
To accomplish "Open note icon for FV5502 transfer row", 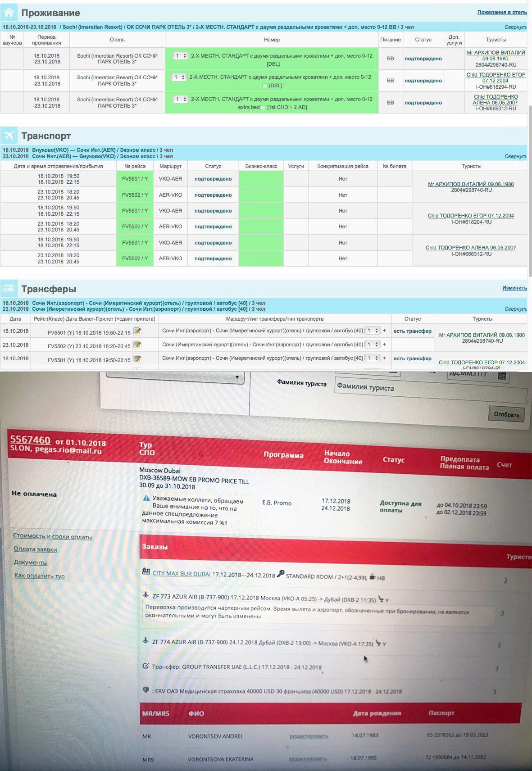I will pyautogui.click(x=137, y=345).
